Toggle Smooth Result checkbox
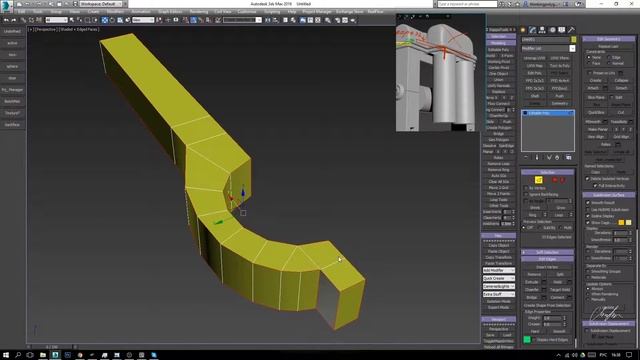Image resolution: width=640 pixels, height=360 pixels. click(588, 202)
